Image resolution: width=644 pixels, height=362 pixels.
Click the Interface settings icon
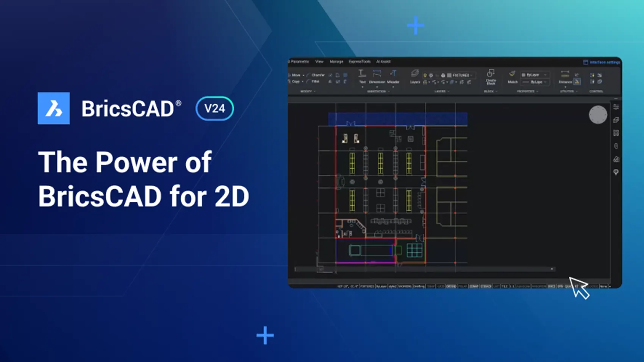point(585,62)
